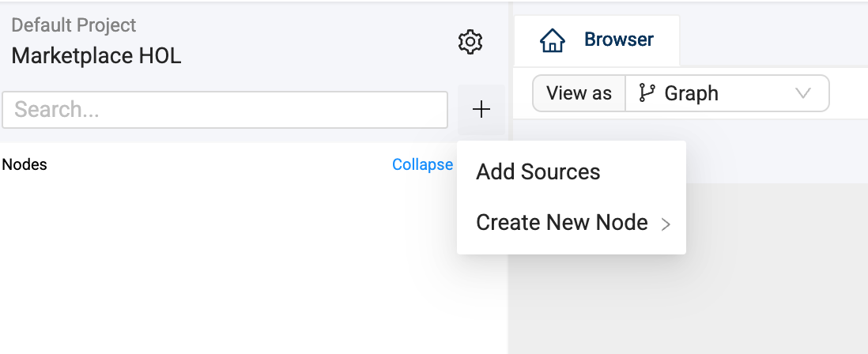
Task: Click blank toolbar space right of Graph dropdown
Action: (849, 93)
